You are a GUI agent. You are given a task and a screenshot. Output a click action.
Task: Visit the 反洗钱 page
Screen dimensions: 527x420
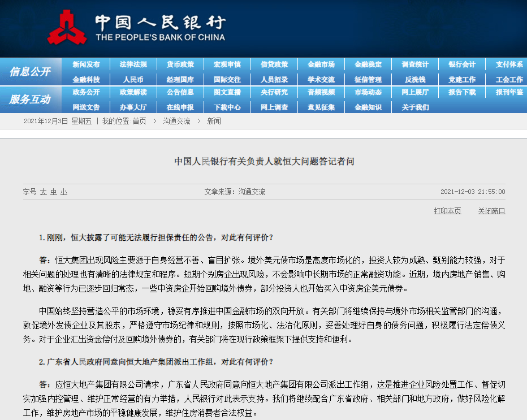(415, 80)
